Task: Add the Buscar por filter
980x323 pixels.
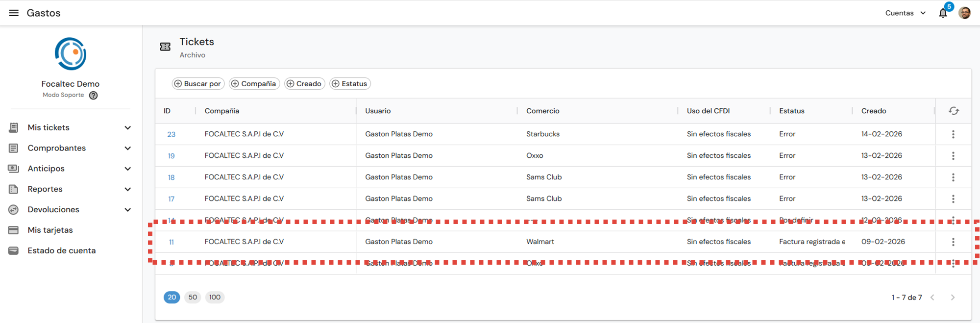Action: (198, 84)
